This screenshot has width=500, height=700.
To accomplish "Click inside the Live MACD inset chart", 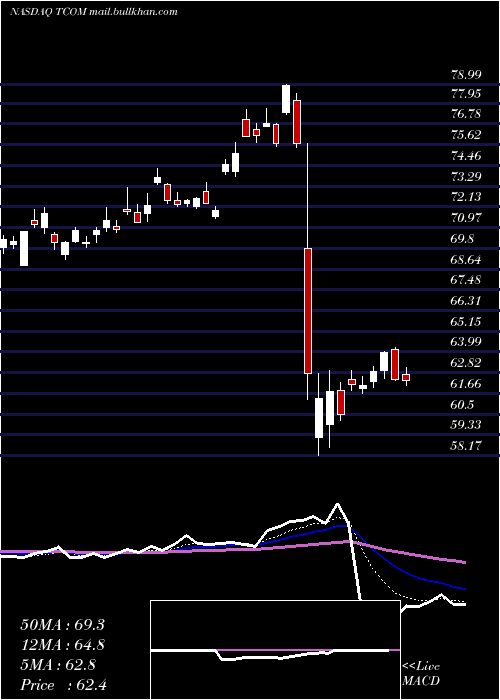I will pos(275,650).
